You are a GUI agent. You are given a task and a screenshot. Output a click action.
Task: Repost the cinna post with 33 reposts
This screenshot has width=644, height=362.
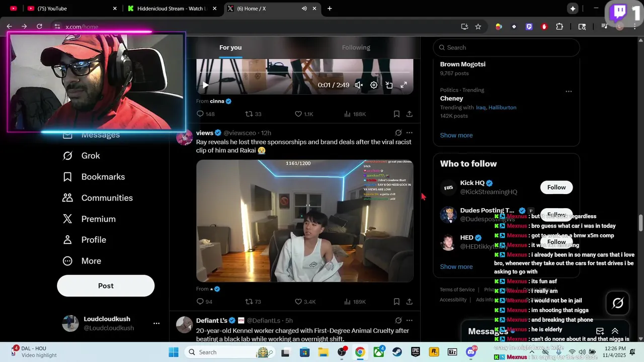click(253, 114)
